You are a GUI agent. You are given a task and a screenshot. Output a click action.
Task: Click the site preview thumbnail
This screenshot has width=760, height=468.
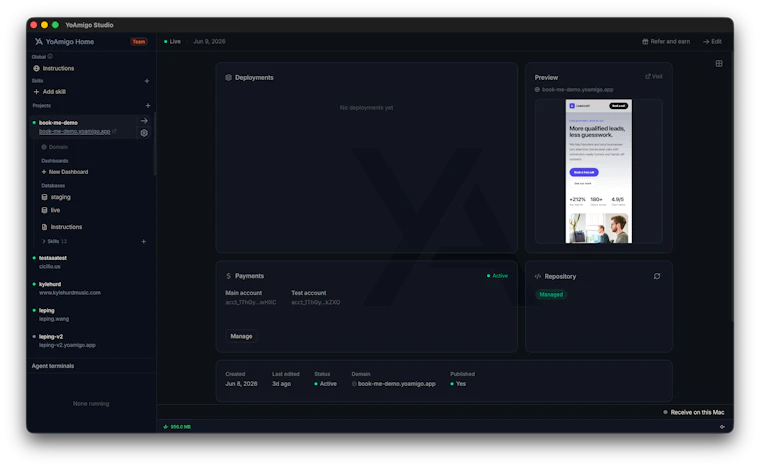(x=599, y=171)
